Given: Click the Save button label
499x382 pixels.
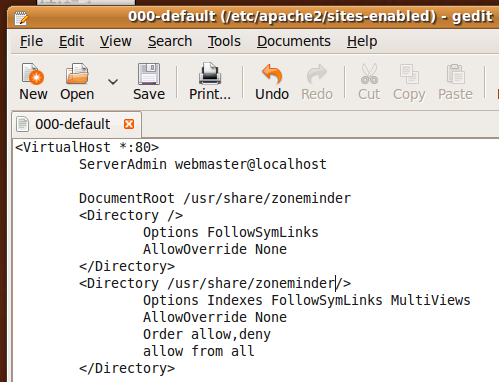Looking at the screenshot, I should pos(149,94).
